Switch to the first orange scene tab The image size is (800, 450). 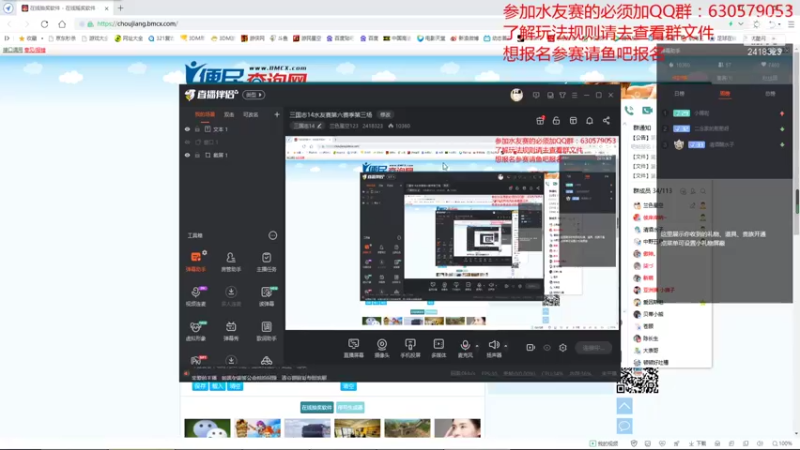pos(205,114)
